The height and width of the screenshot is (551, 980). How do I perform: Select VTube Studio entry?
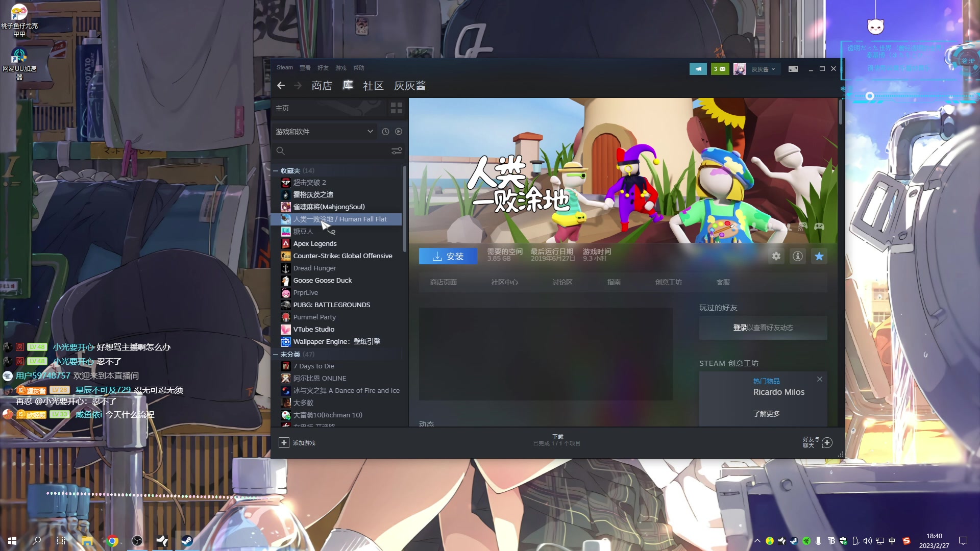pos(337,329)
